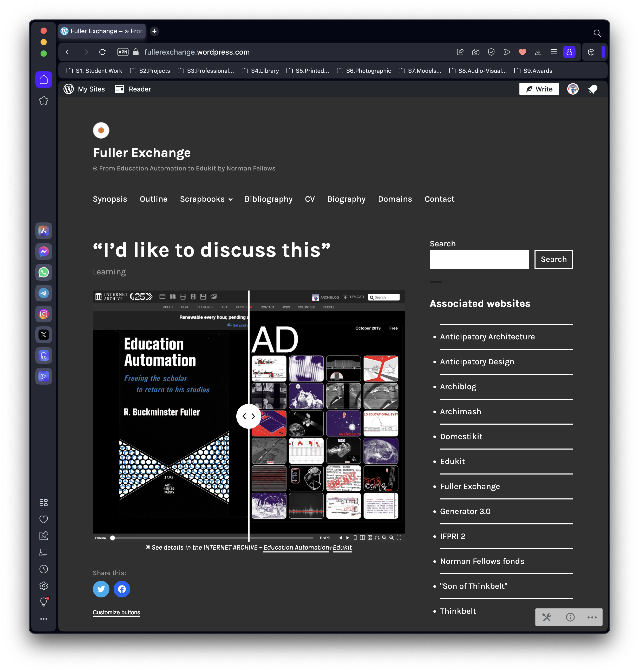Click the site logo circle icon
This screenshot has height=672, width=639.
101,130
